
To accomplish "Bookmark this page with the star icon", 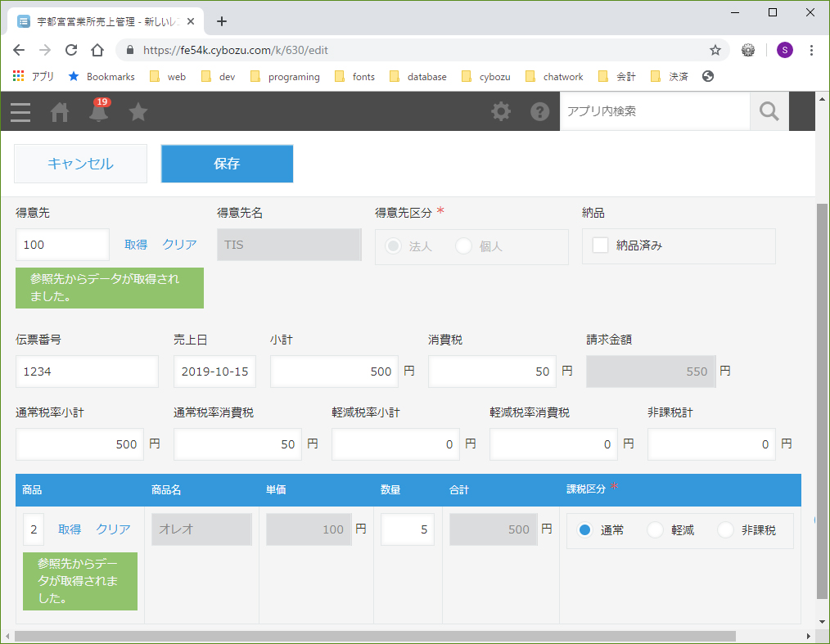I will click(x=715, y=50).
